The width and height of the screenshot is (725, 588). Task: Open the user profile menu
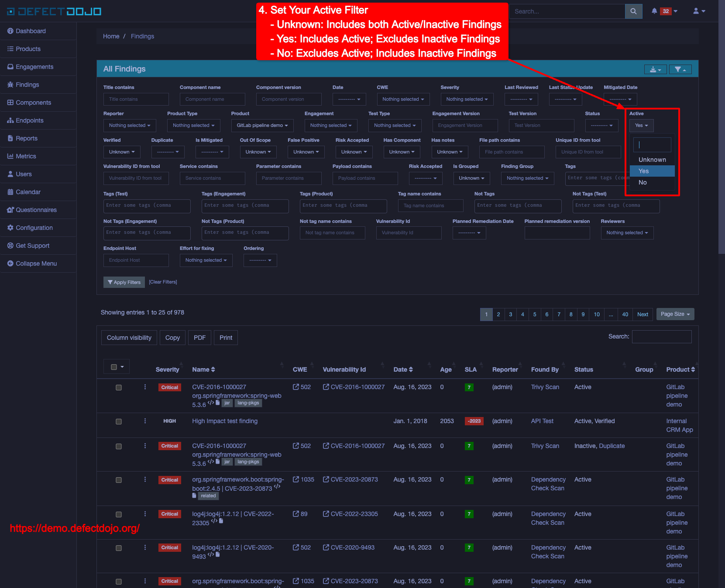[x=699, y=11]
